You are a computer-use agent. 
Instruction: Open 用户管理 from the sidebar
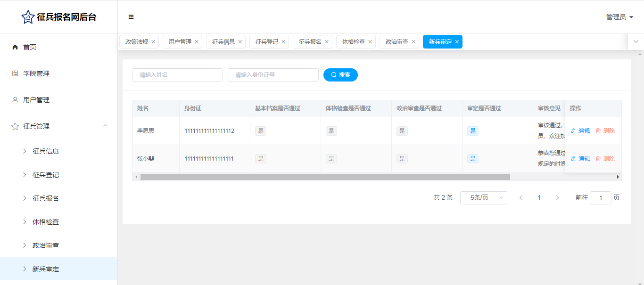36,100
